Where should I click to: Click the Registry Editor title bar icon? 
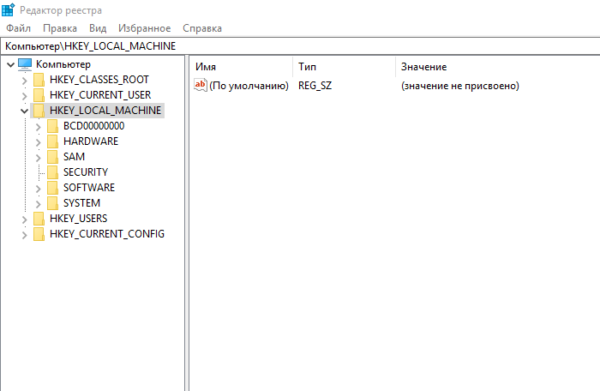tap(8, 10)
